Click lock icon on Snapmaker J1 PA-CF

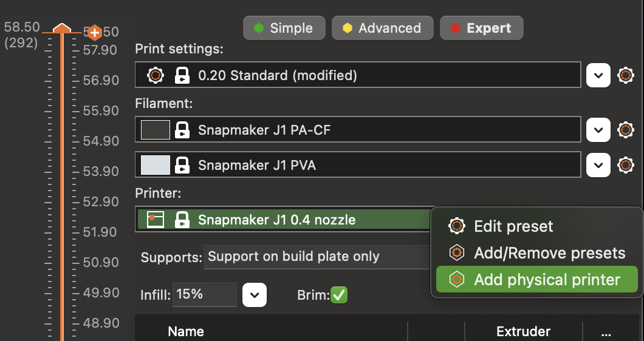click(182, 130)
